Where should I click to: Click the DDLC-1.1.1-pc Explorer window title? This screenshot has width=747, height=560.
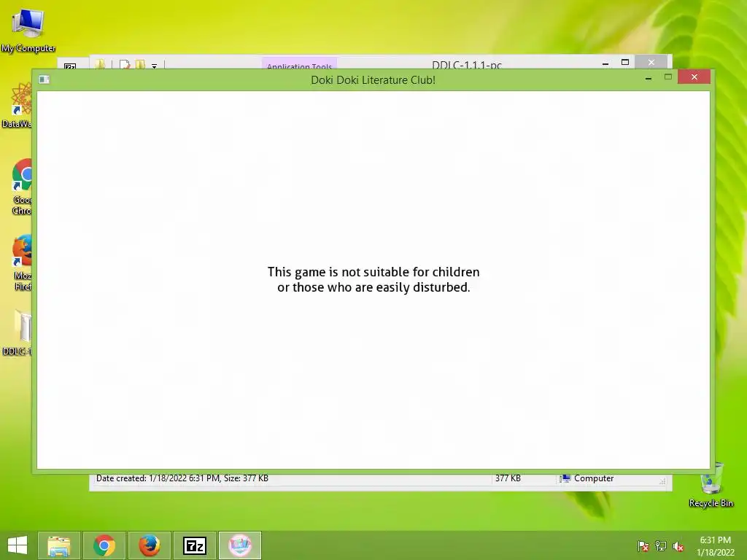(467, 64)
